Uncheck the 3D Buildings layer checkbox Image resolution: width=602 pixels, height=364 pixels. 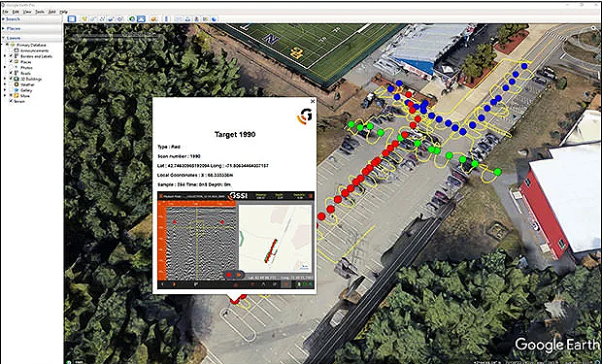(x=11, y=79)
